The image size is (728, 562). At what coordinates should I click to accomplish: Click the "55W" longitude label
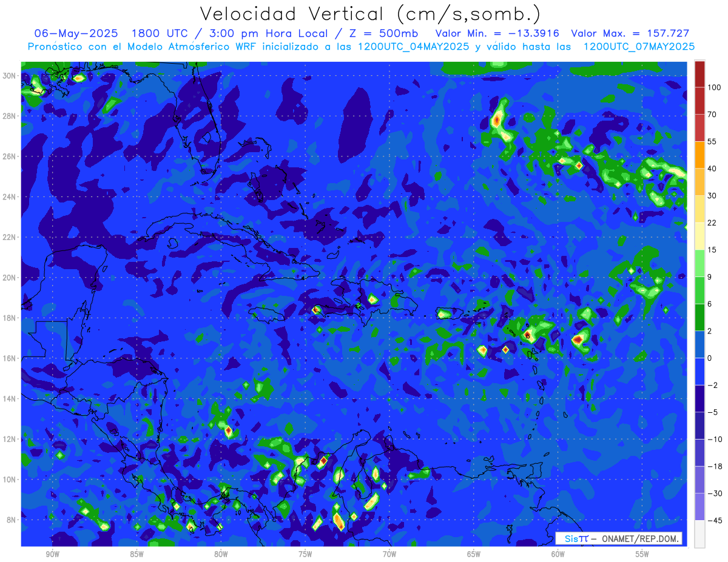point(642,554)
